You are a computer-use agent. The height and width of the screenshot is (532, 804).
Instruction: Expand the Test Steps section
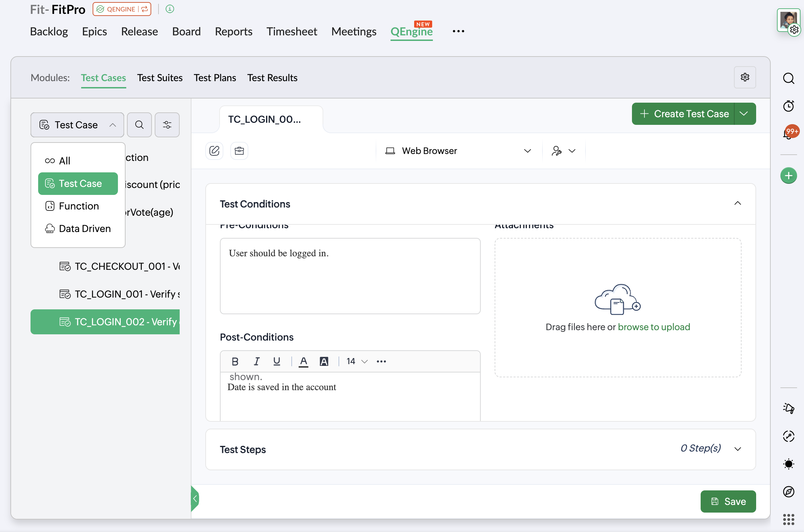coord(738,449)
